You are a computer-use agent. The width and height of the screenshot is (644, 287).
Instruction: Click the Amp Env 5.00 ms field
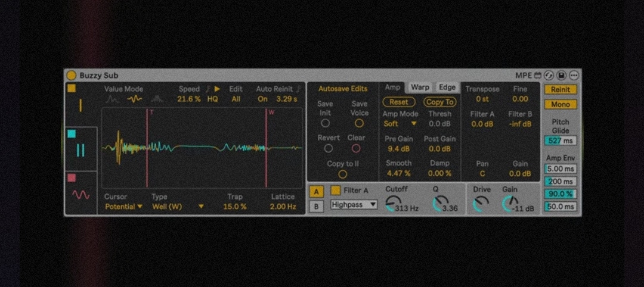point(561,169)
